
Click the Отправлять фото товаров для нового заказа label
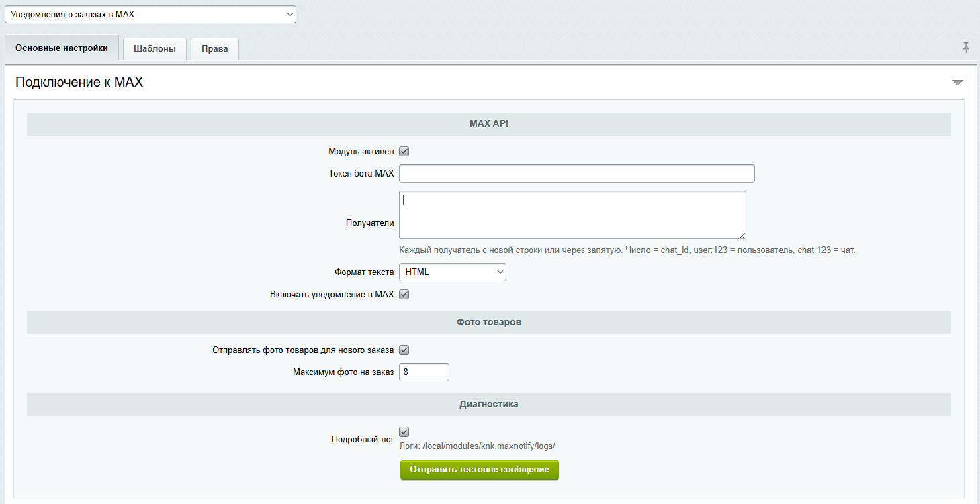[x=303, y=350]
